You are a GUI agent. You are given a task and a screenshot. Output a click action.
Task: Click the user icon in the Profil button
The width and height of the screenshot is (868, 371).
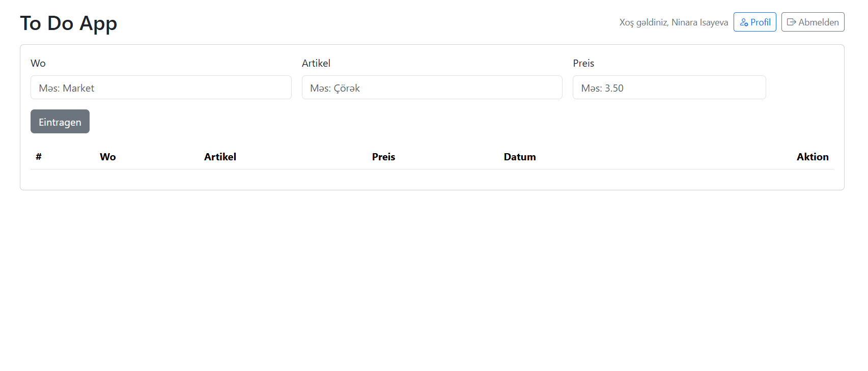coord(744,22)
